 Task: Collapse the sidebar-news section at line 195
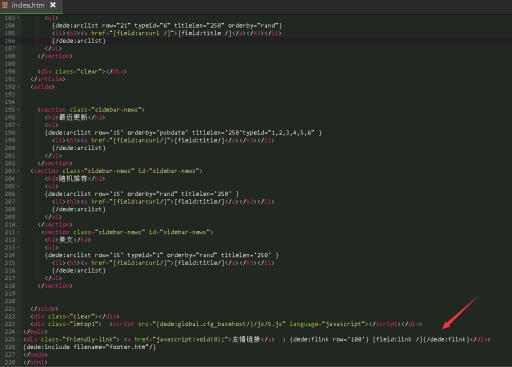18,110
